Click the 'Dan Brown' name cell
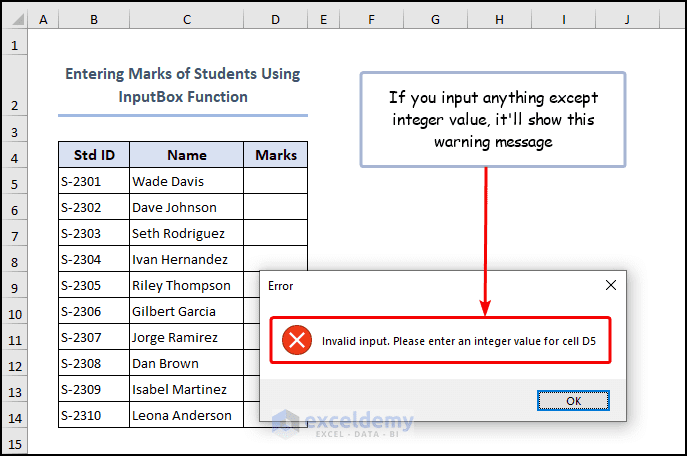687x456 pixels. coord(187,363)
